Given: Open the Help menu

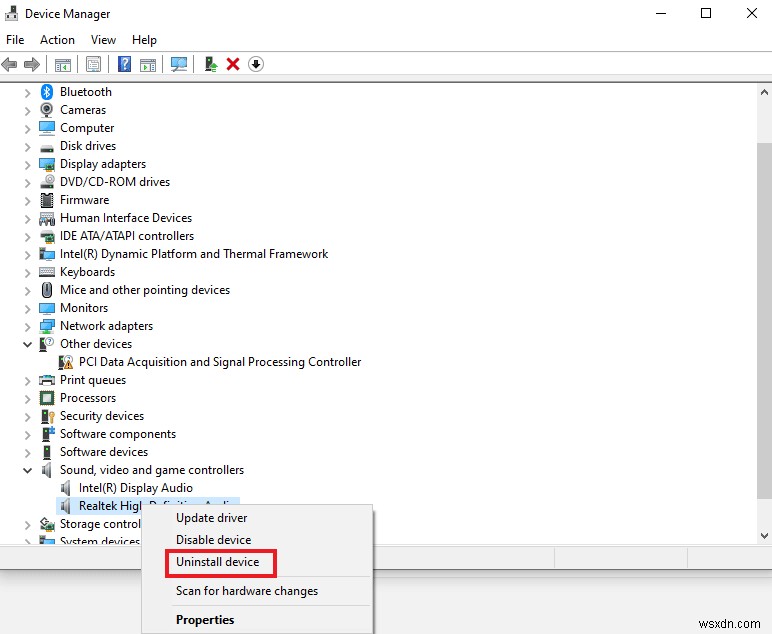Looking at the screenshot, I should [x=144, y=39].
